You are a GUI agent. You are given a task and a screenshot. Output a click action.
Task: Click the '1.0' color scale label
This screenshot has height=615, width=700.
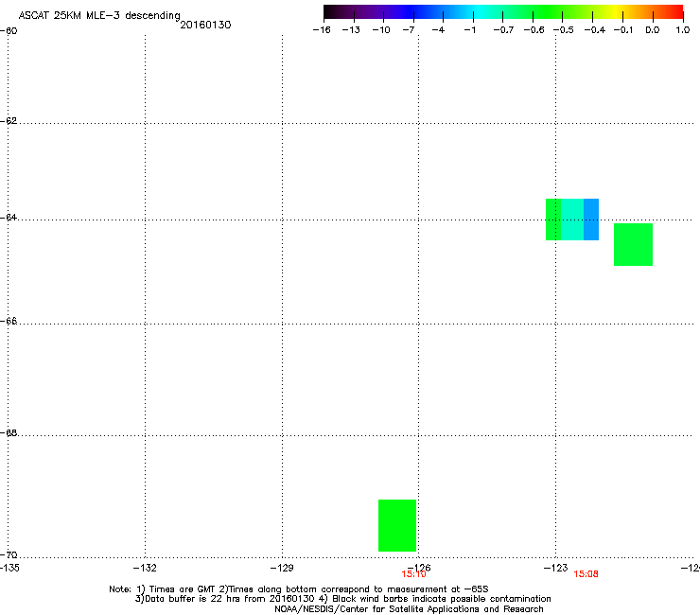tap(683, 30)
